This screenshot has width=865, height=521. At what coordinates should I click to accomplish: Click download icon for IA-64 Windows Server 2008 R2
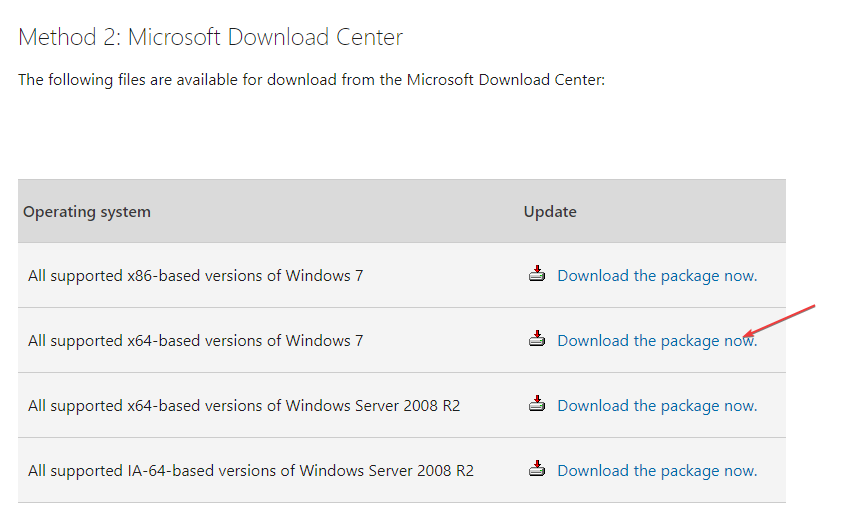pos(537,469)
